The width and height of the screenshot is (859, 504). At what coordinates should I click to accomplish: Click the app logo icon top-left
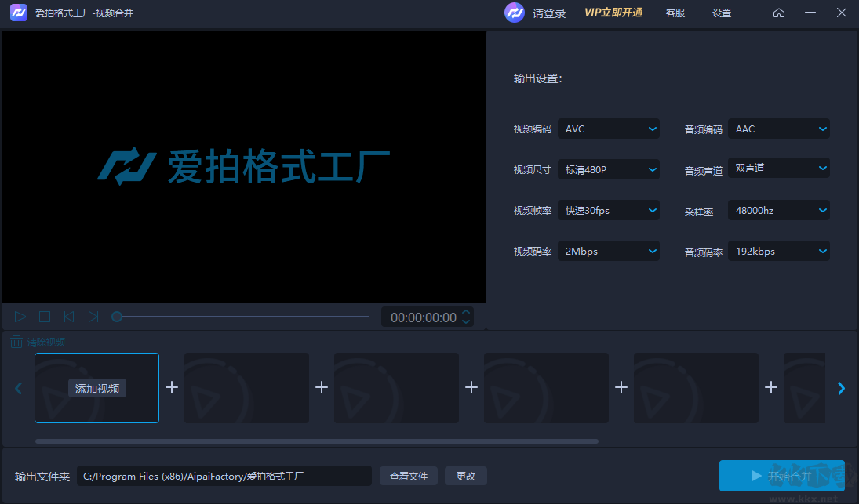[17, 13]
